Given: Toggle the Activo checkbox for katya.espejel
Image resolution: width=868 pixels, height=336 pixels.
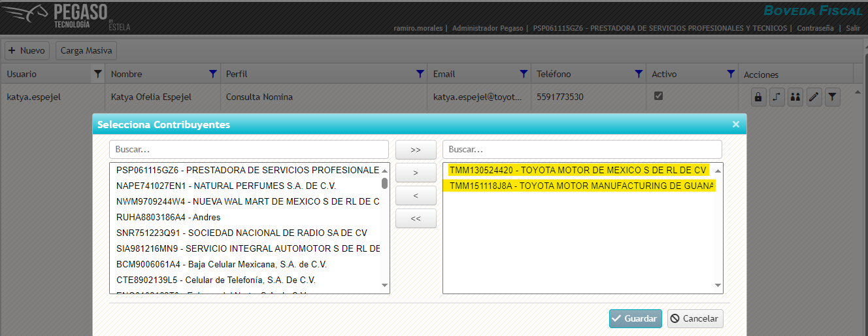Looking at the screenshot, I should pos(659,96).
